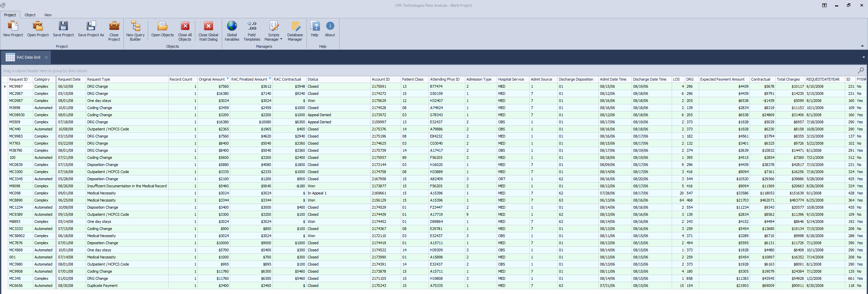The image size is (868, 294).
Task: Sort by the Request Date column header
Action: click(x=71, y=79)
